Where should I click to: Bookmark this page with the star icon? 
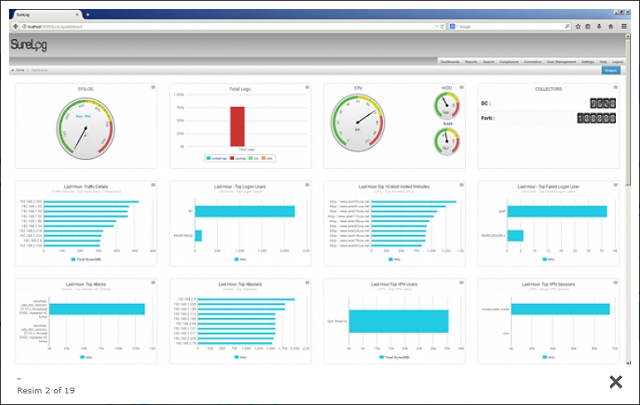[x=578, y=27]
